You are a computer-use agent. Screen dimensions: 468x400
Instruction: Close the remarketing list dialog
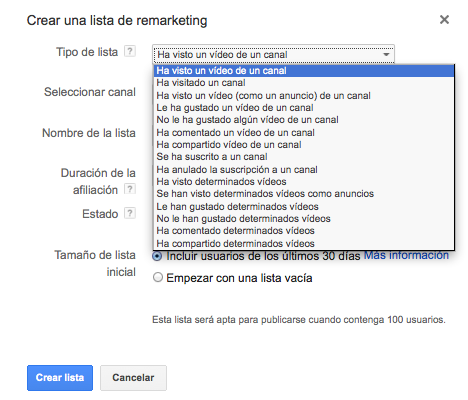tap(444, 20)
